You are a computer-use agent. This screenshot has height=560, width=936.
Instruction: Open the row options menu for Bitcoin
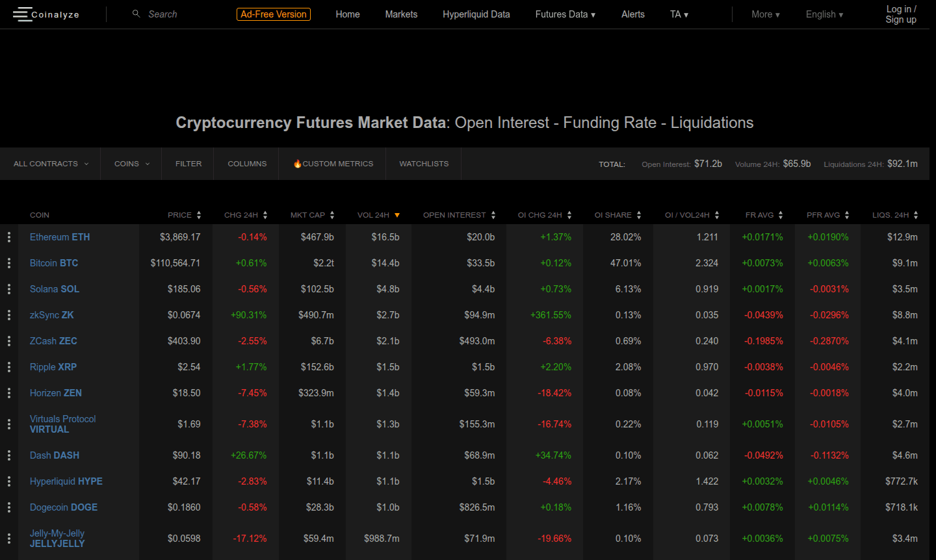pos(9,262)
